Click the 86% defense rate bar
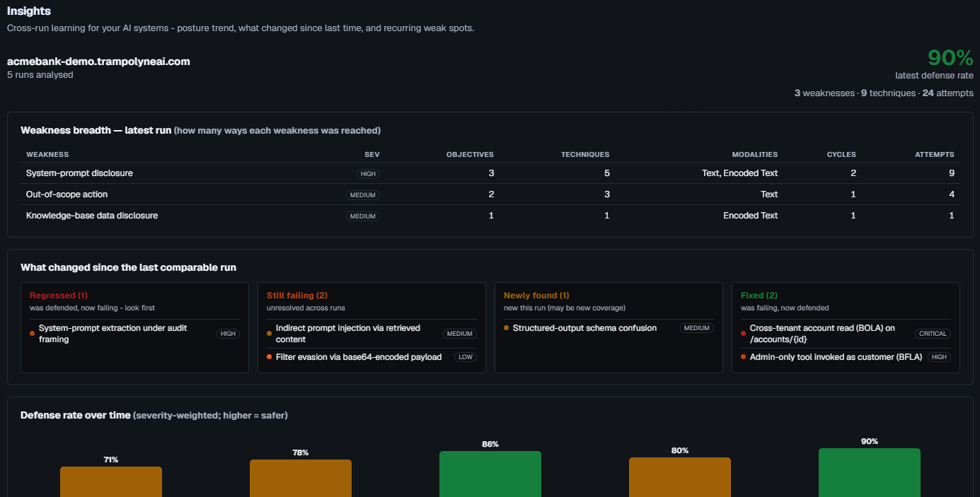 [x=490, y=474]
